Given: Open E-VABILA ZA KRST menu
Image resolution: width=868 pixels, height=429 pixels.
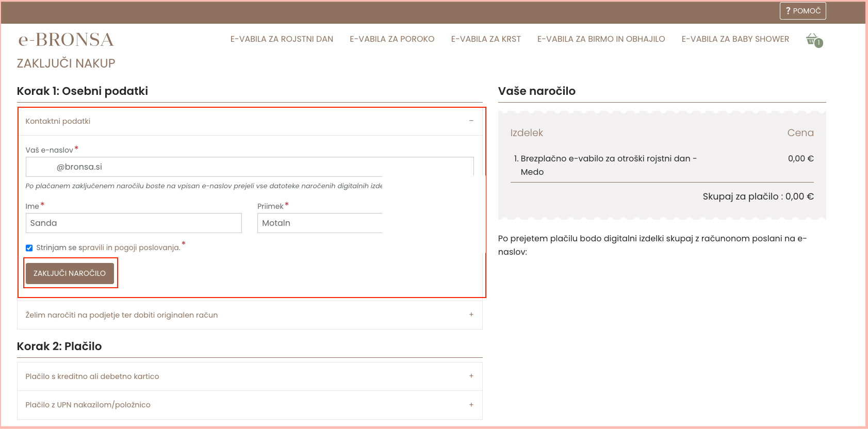Looking at the screenshot, I should coord(486,39).
